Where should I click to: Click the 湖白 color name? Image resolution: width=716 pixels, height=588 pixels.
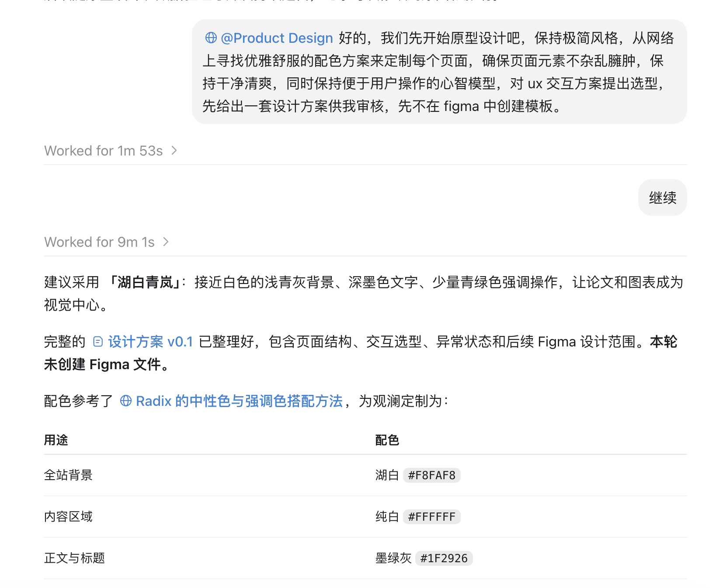pos(387,475)
